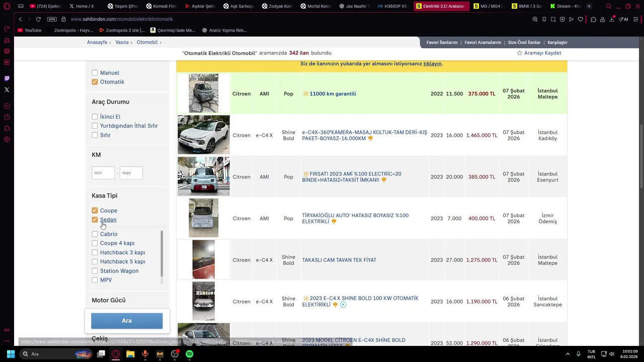This screenshot has height=362, width=644.
Task: Open Favori İlanlarım menu item
Action: pos(442,43)
